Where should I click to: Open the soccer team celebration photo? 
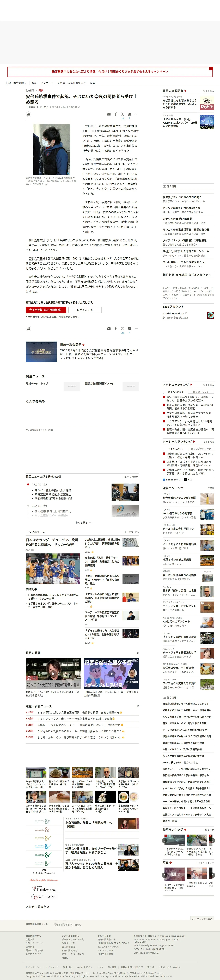click(x=53, y=569)
